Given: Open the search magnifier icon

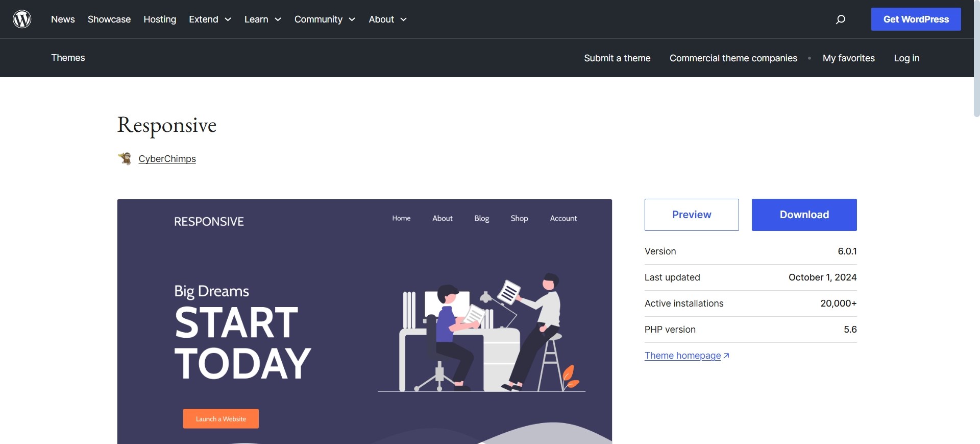Looking at the screenshot, I should pyautogui.click(x=840, y=19).
